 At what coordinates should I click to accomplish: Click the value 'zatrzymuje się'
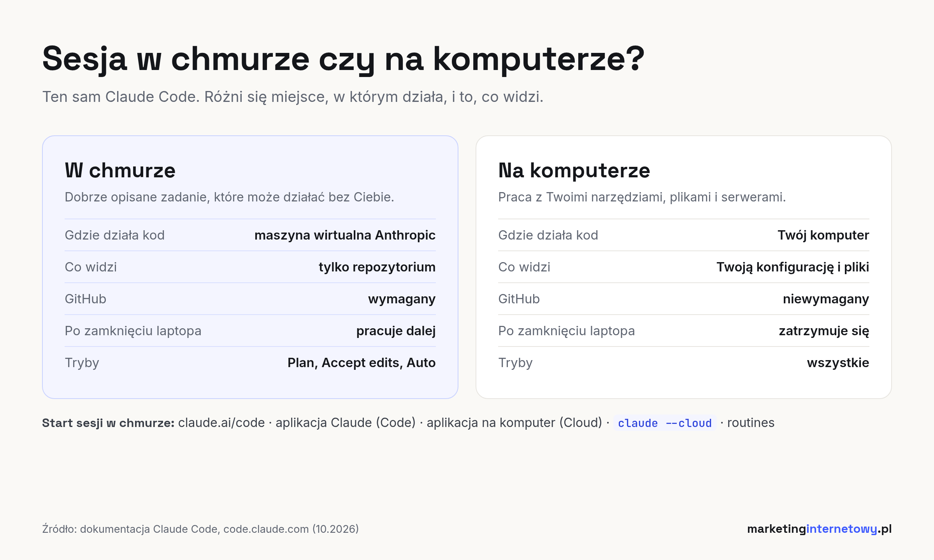[824, 331]
